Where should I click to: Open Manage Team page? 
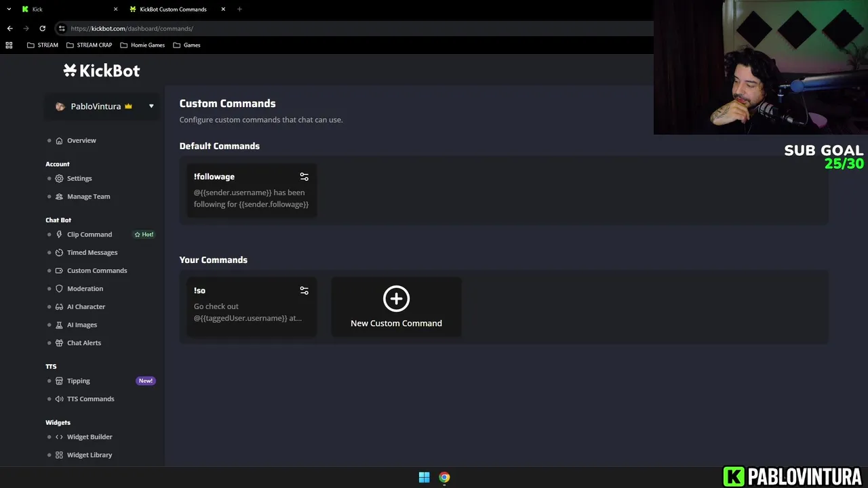click(x=88, y=197)
